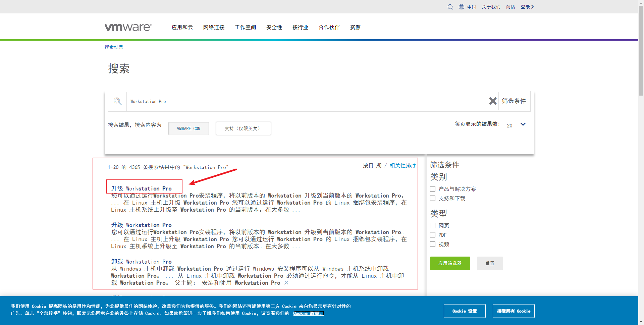Select the VMWARE.COM results tab
This screenshot has height=325, width=644.
[189, 128]
